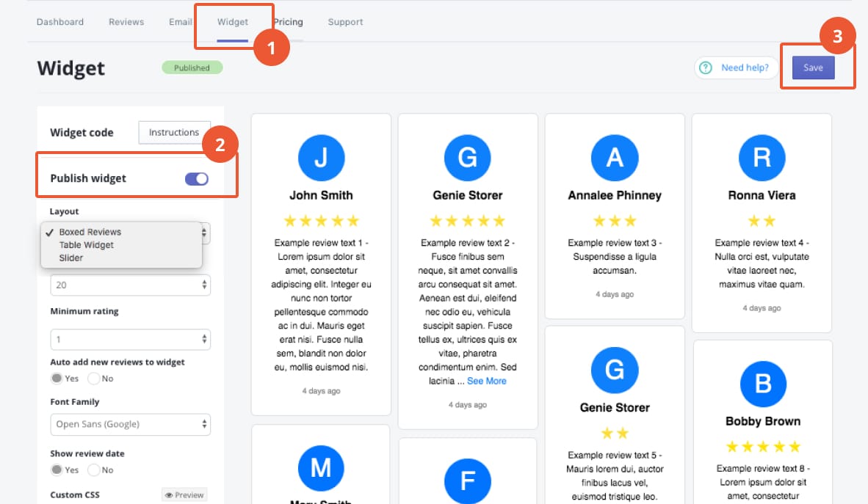
Task: Click Annalee Phinney's A avatar
Action: pyautogui.click(x=615, y=158)
